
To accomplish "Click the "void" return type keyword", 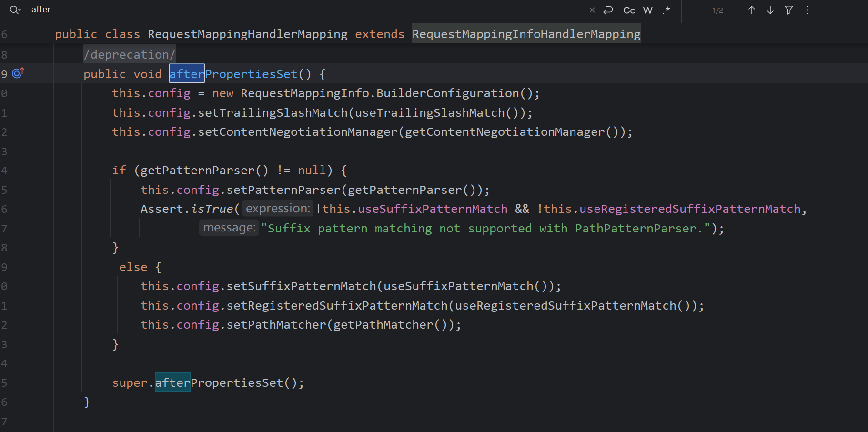I will coord(148,74).
